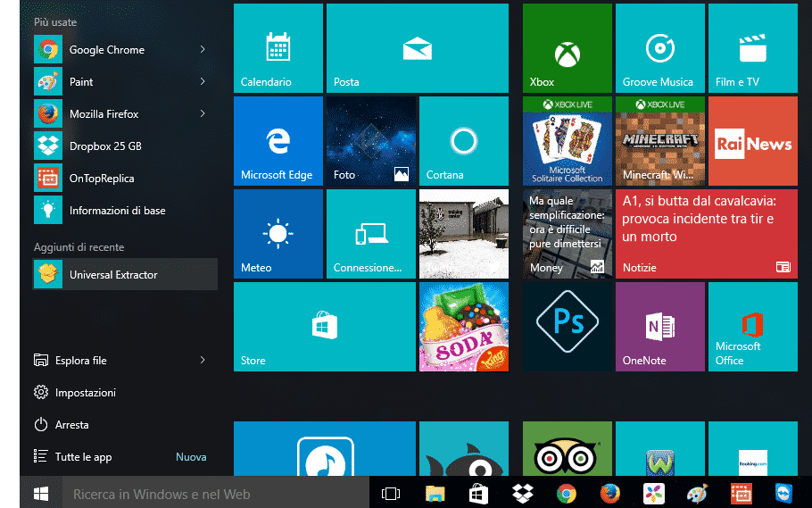Open the Store tile
The height and width of the screenshot is (508, 812).
[x=324, y=327]
